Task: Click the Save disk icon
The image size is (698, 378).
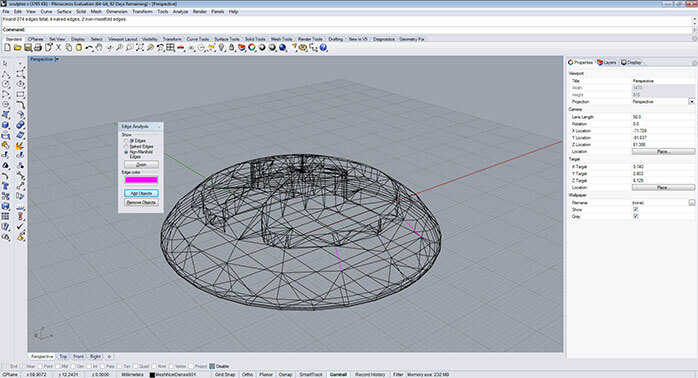Action: click(28, 48)
